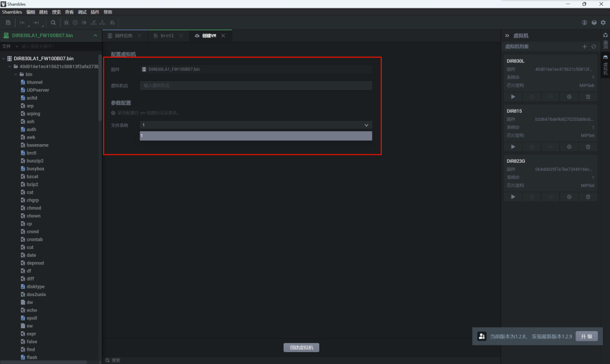
Task: Add a new virtual machine with plus icon
Action: 584,46
